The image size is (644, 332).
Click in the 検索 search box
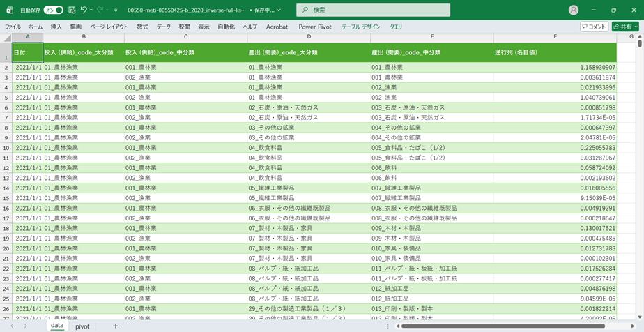click(x=373, y=10)
